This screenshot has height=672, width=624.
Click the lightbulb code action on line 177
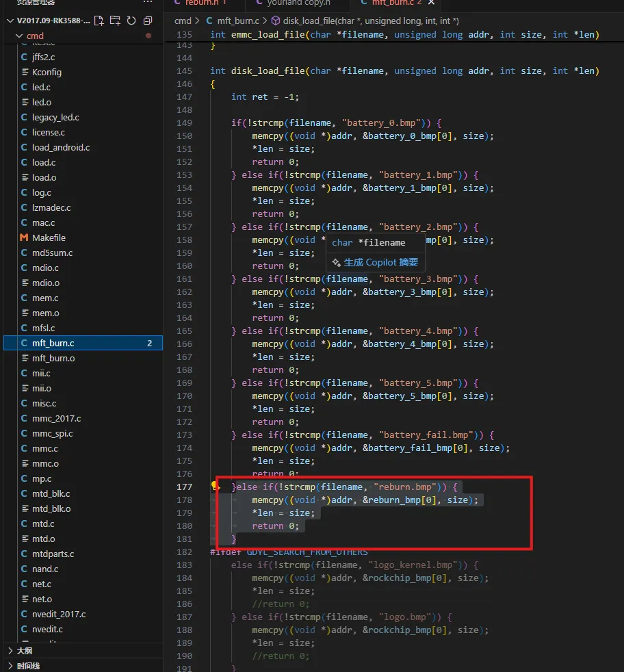215,486
